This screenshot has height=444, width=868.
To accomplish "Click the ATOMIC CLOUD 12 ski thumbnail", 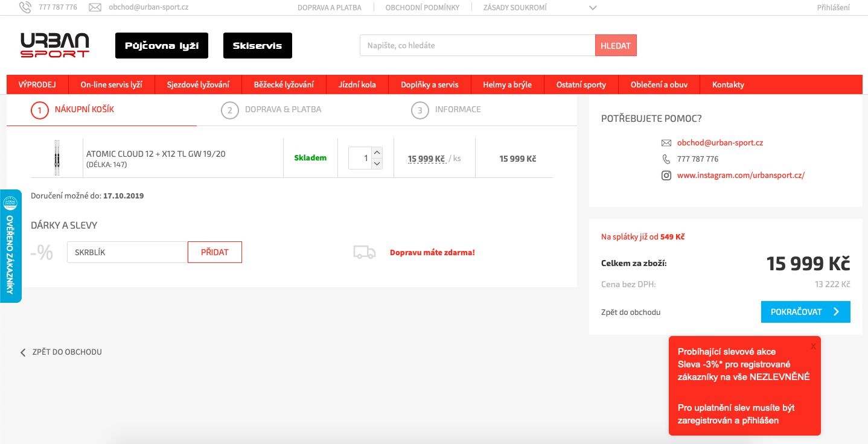I will coord(57,157).
